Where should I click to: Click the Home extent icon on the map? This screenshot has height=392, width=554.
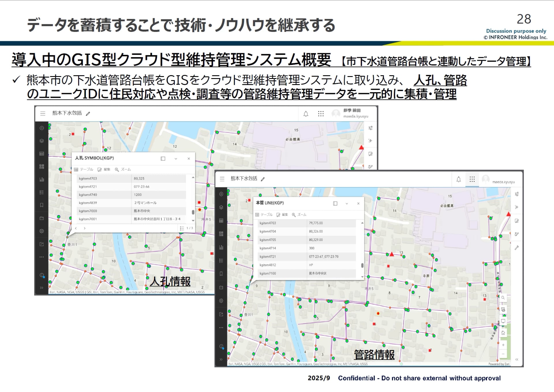[x=503, y=333]
